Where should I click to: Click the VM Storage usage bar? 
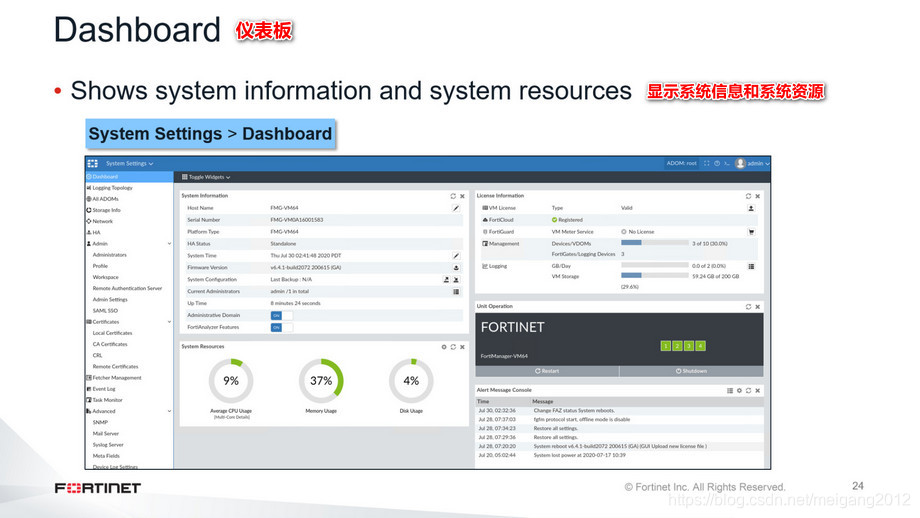click(x=654, y=275)
